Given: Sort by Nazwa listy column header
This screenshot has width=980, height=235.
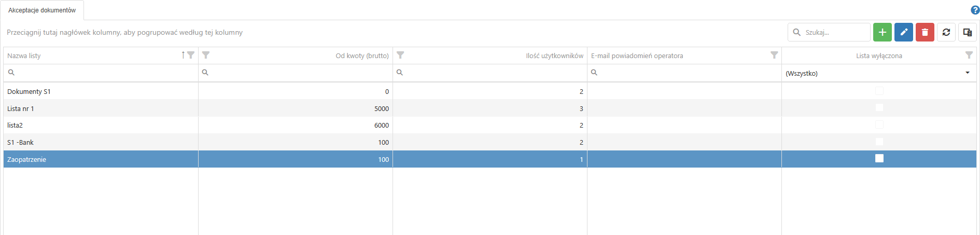Looking at the screenshot, I should click(78, 56).
